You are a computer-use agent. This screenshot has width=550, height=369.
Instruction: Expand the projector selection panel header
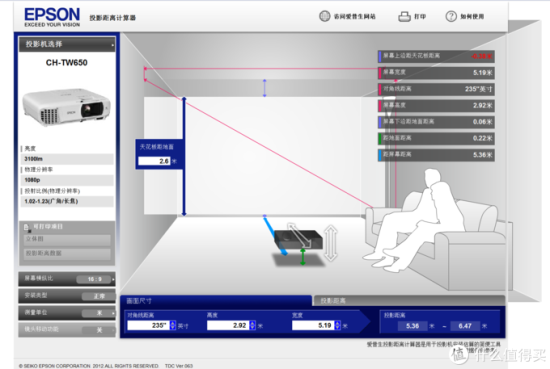(67, 44)
